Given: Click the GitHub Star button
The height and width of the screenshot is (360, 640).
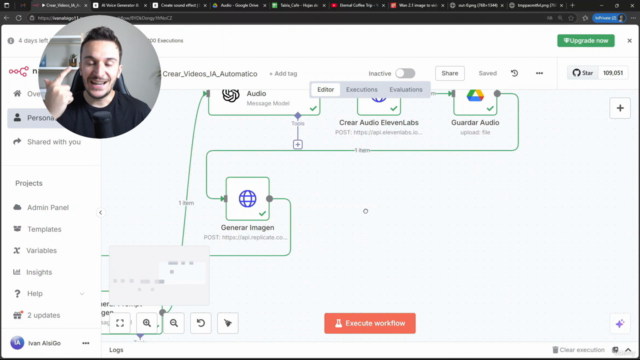Looking at the screenshot, I should click(x=582, y=73).
